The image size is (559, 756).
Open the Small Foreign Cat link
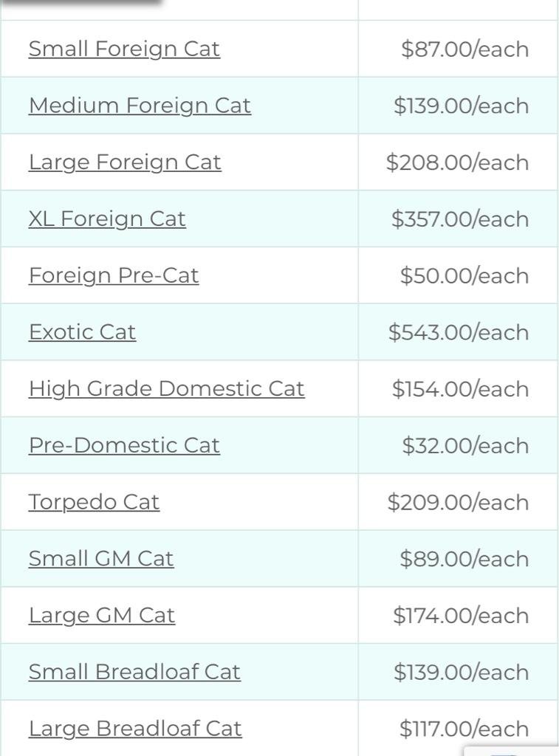click(x=125, y=49)
